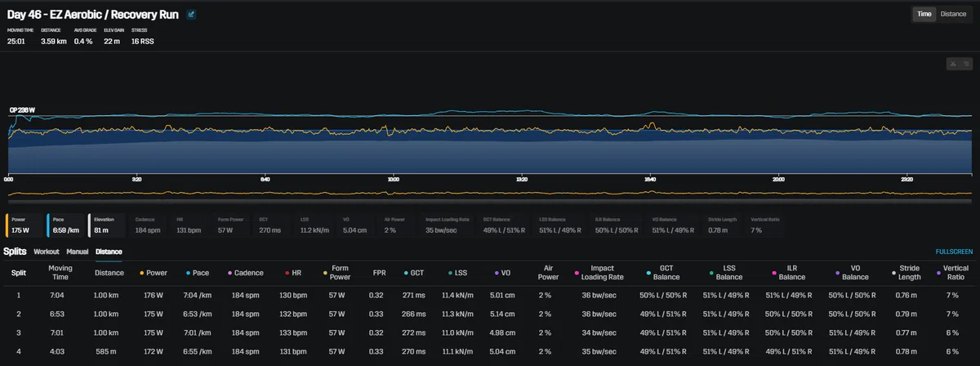
Task: Switch chart axis to Time
Action: [924, 14]
